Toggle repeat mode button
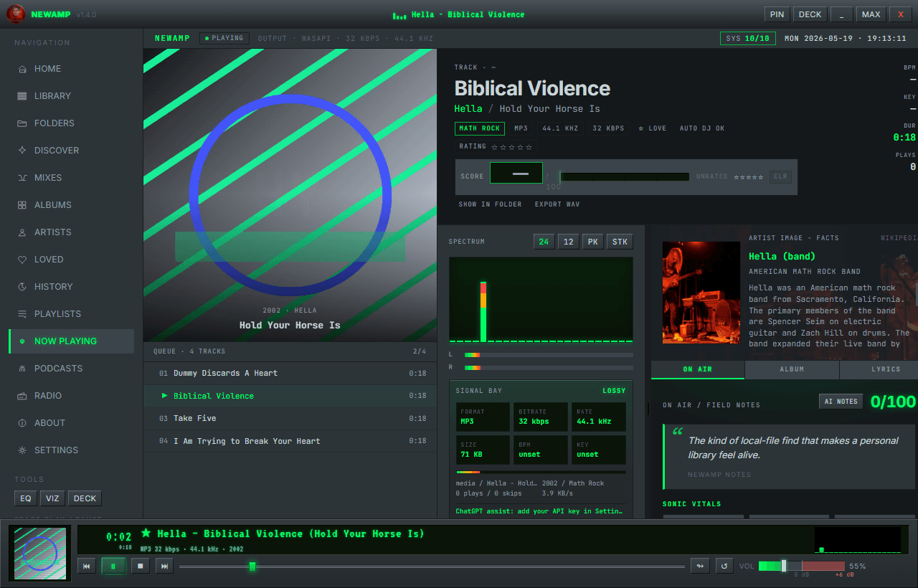This screenshot has width=918, height=588. coord(724,566)
